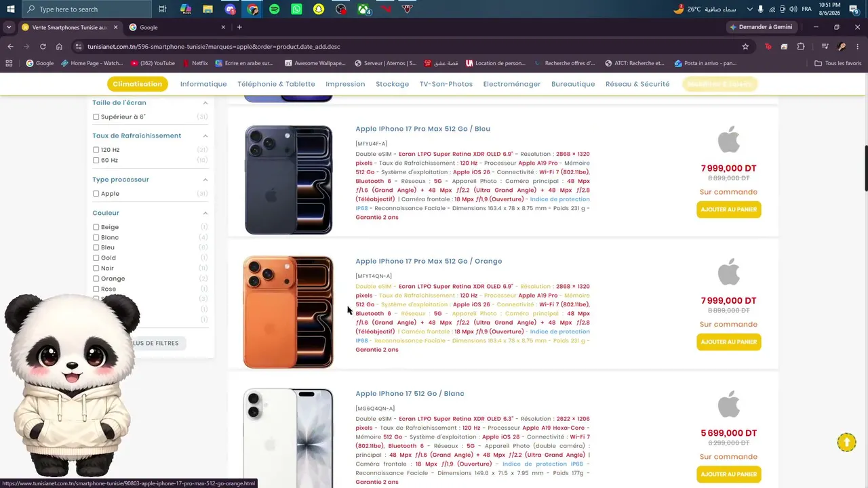Open the Stockage category menu

tap(393, 84)
